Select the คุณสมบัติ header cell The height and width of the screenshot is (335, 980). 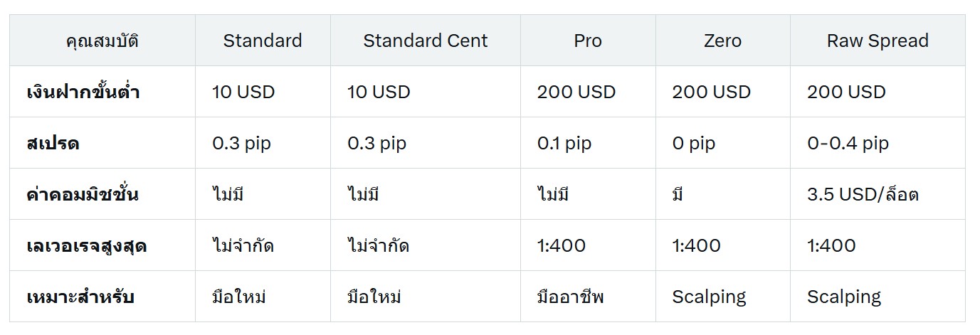(x=102, y=41)
